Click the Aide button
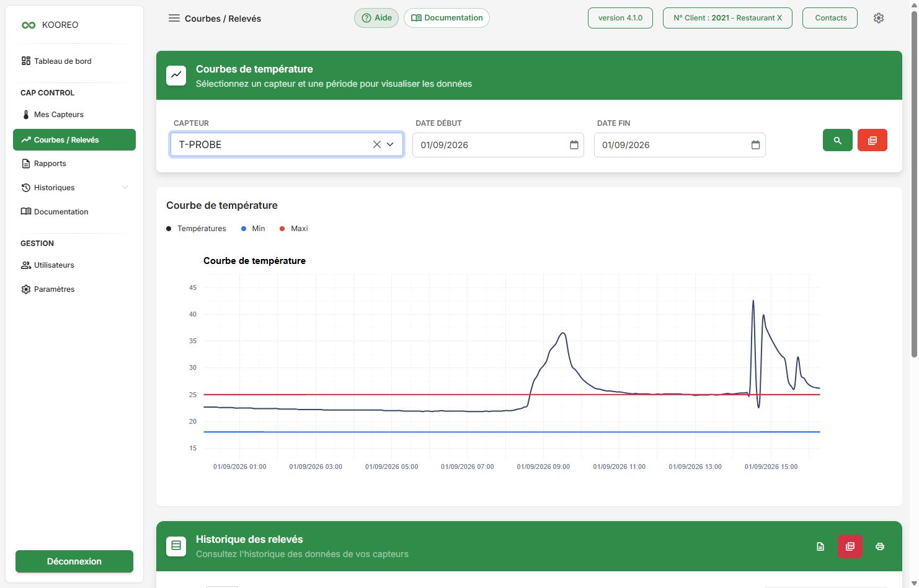This screenshot has height=588, width=919. point(376,18)
